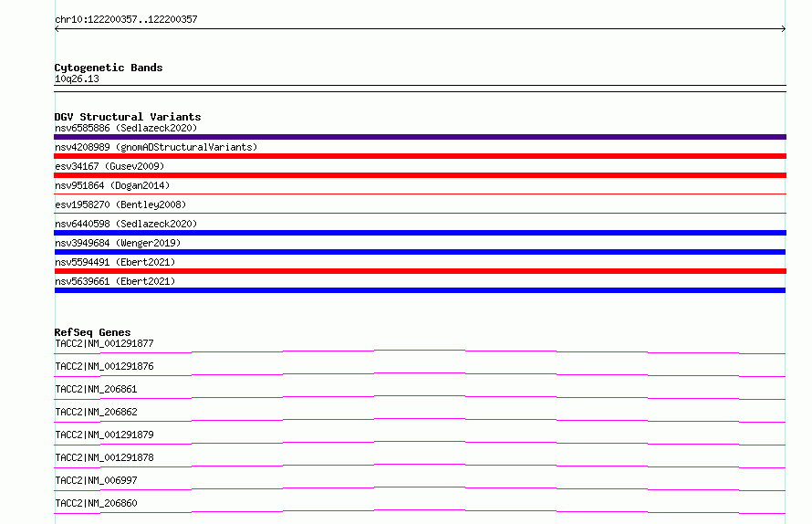Click the blue bar under nsv3949684

click(x=420, y=252)
